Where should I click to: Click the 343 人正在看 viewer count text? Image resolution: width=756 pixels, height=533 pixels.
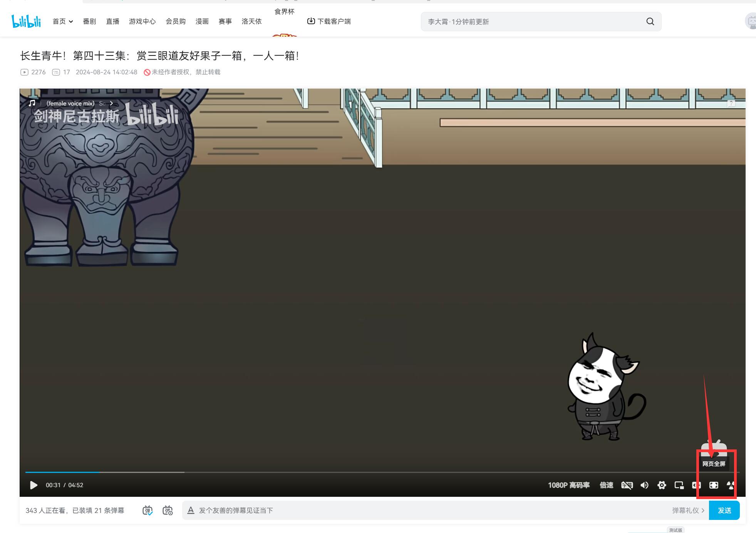[46, 510]
